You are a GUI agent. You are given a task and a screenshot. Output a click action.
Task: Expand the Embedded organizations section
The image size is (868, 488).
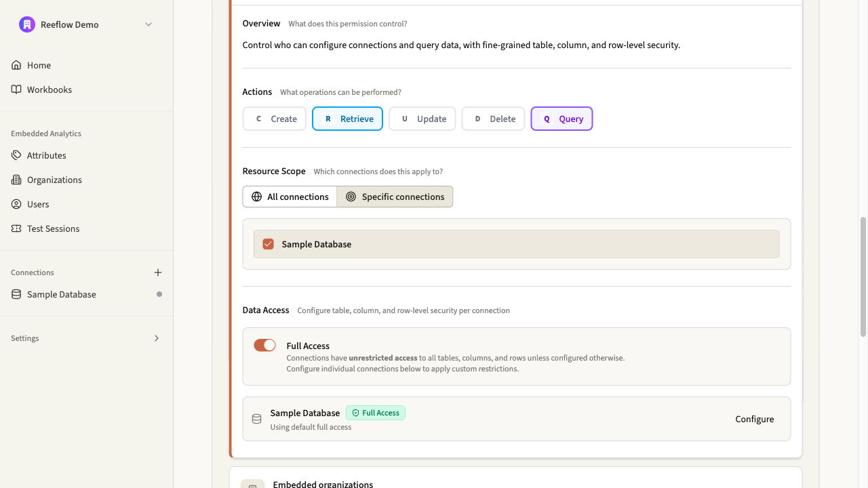[323, 484]
